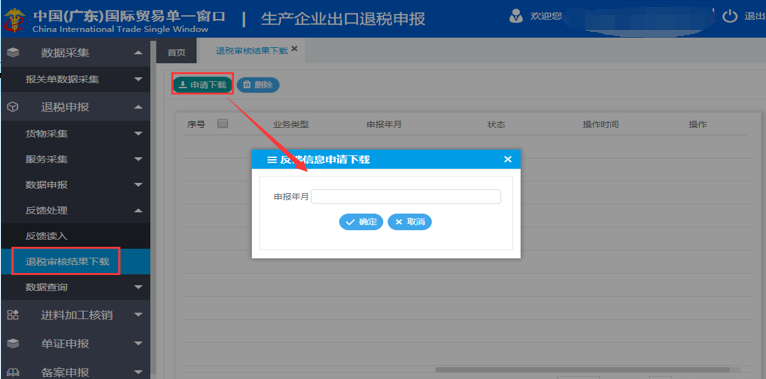Click the 欢迎您 text in the header
This screenshot has width=766, height=379.
pos(546,16)
